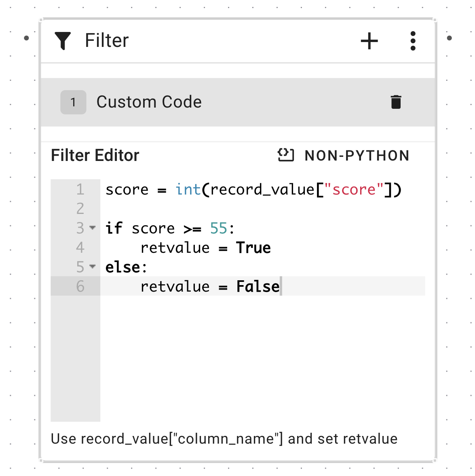Click the True keyword on line 4
This screenshot has width=475, height=476.
click(253, 248)
